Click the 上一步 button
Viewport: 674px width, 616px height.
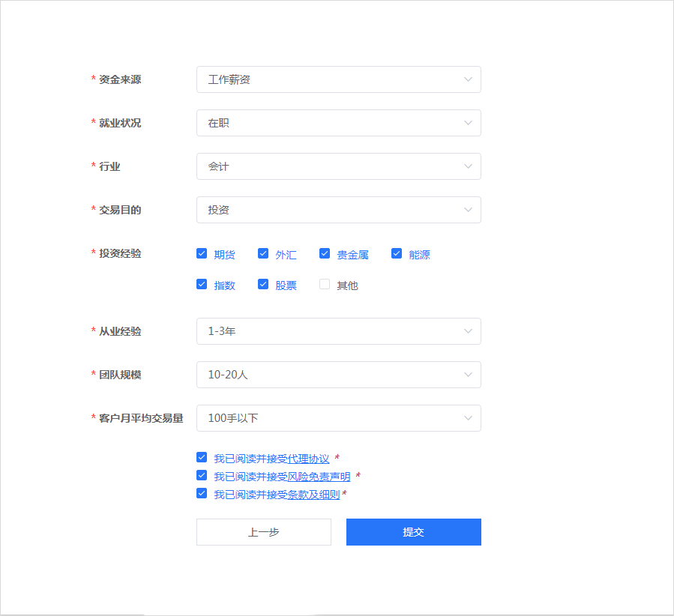tap(263, 532)
